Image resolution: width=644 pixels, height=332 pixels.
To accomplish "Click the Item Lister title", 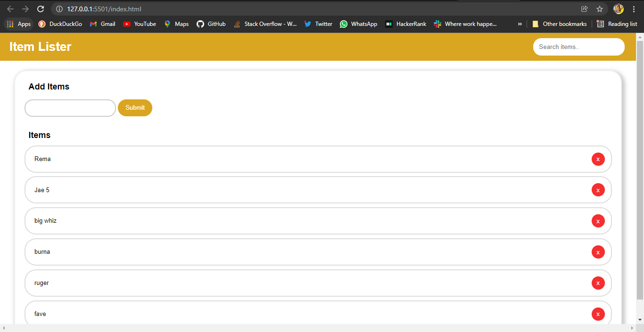I will point(41,47).
